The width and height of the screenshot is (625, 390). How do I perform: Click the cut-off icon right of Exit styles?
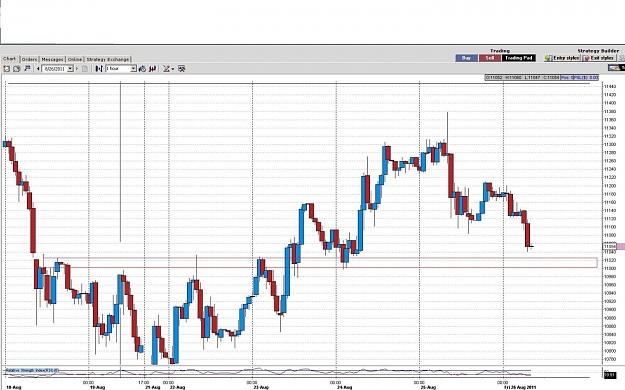[x=621, y=58]
